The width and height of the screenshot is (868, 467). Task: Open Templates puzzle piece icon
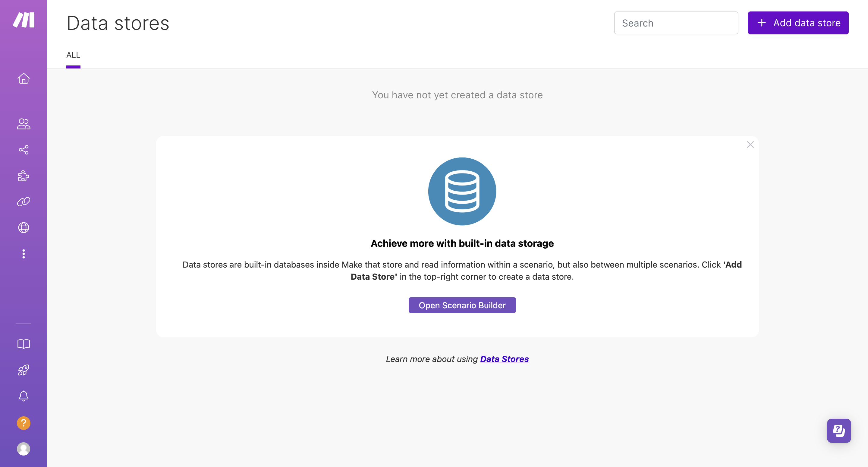24,176
